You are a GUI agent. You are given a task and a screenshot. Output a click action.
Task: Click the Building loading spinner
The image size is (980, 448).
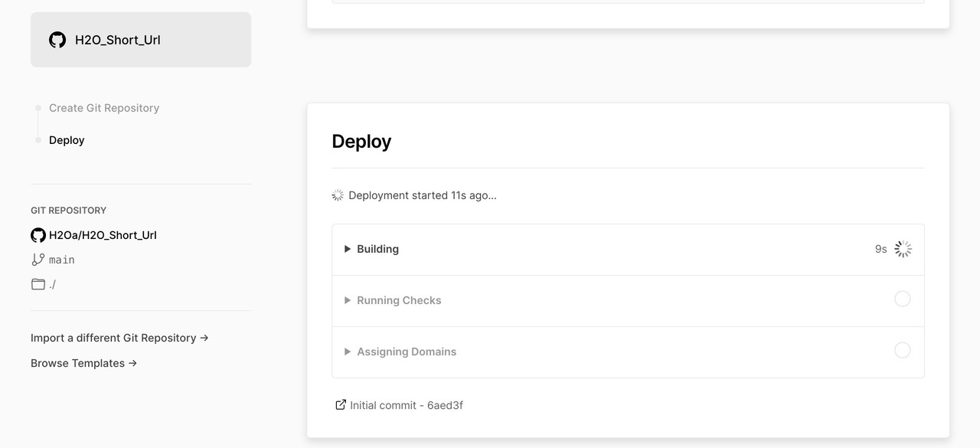(903, 249)
